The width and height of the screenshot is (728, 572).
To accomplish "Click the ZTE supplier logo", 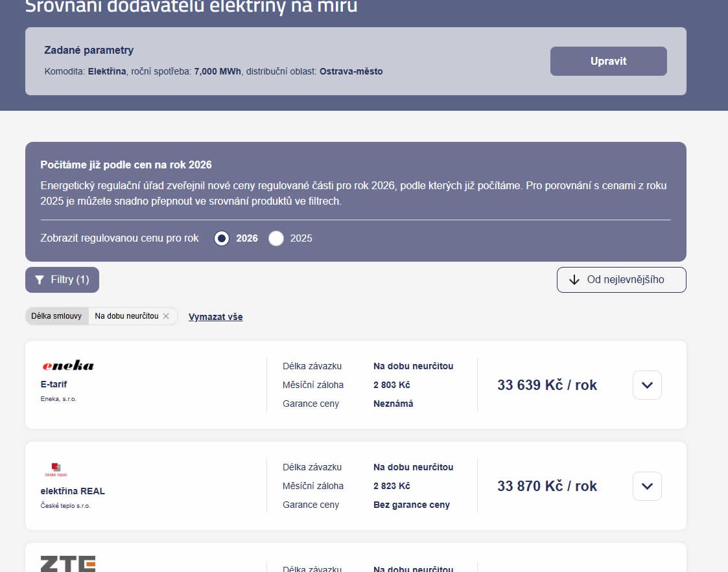I will point(68,563).
